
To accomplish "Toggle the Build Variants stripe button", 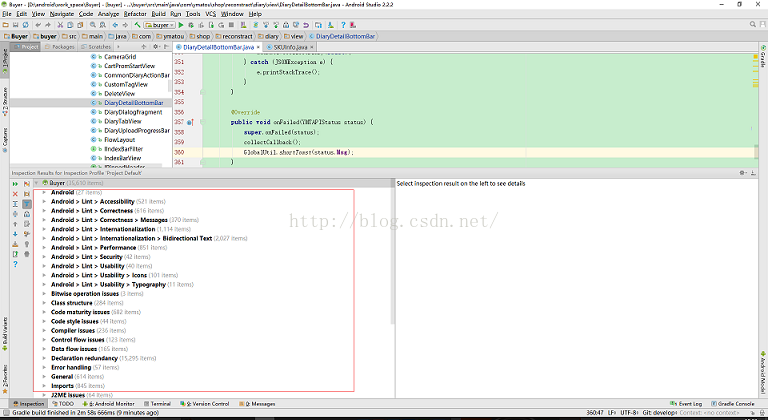I will (4, 334).
